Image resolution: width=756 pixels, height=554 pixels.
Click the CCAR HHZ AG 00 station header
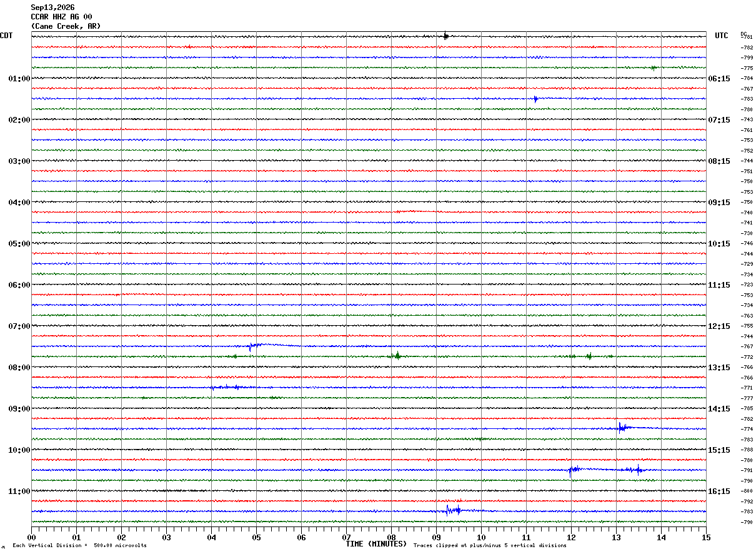(61, 17)
